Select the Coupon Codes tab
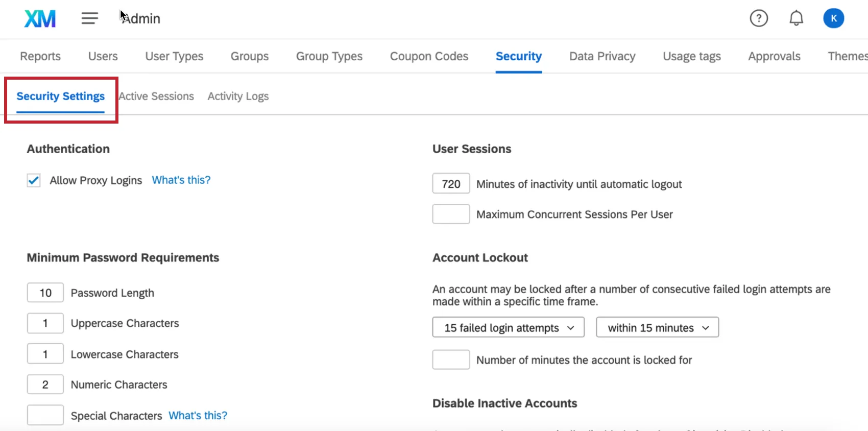The height and width of the screenshot is (431, 868). tap(429, 56)
